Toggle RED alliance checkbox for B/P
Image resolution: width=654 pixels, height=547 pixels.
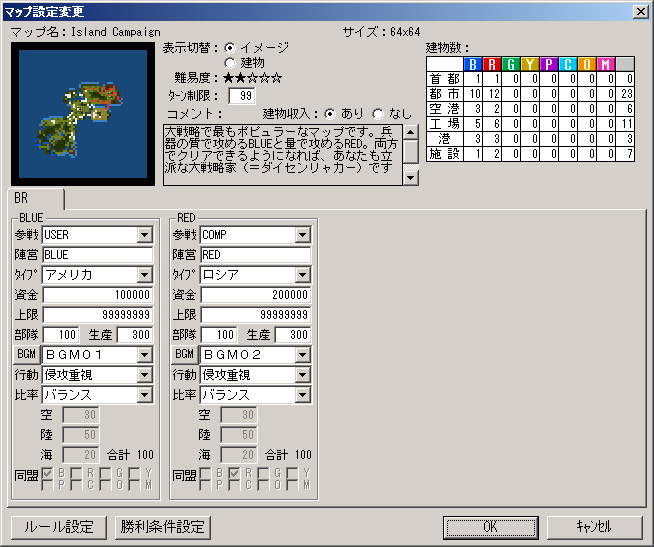[x=205, y=479]
